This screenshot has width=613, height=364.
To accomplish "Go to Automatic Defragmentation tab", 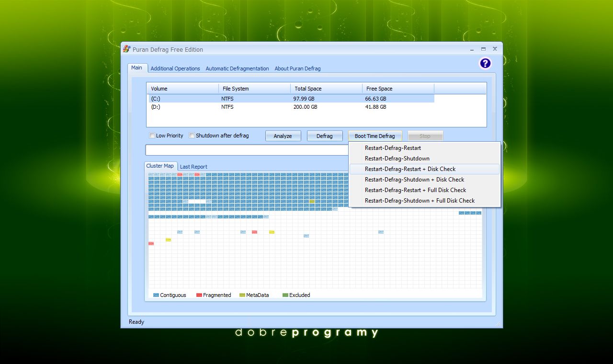I will (x=237, y=68).
